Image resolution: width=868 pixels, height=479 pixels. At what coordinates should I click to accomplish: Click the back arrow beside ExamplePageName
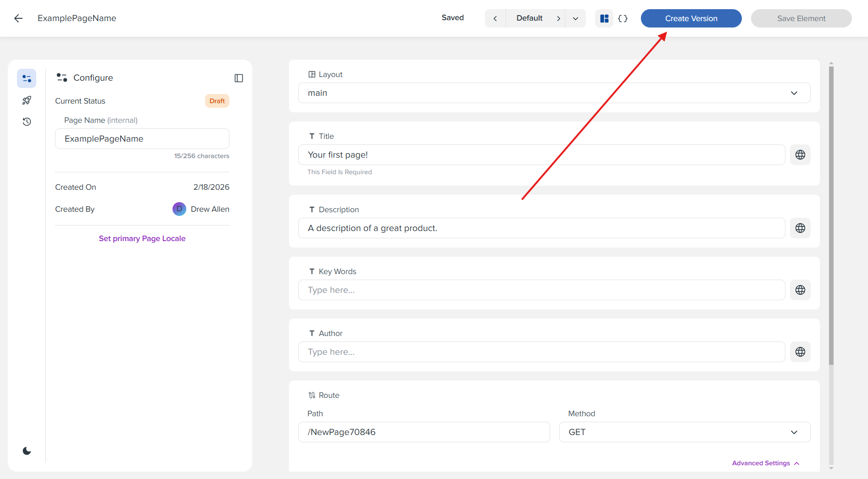click(x=18, y=18)
